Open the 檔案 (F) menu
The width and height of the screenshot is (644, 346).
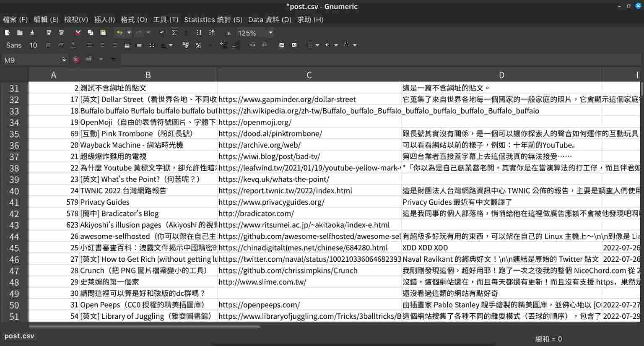15,19
